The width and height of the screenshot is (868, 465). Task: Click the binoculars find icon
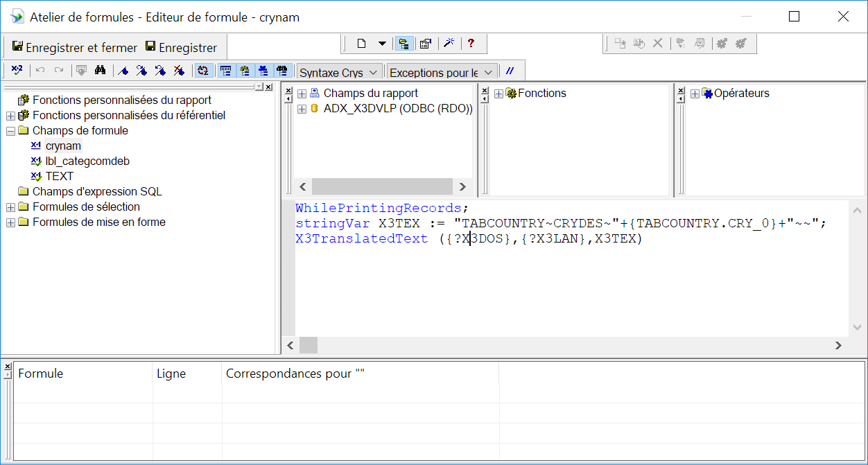point(100,70)
